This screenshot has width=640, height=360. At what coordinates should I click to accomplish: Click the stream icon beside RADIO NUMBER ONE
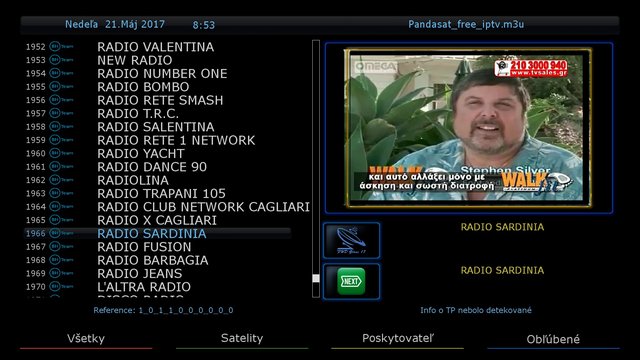pos(61,73)
